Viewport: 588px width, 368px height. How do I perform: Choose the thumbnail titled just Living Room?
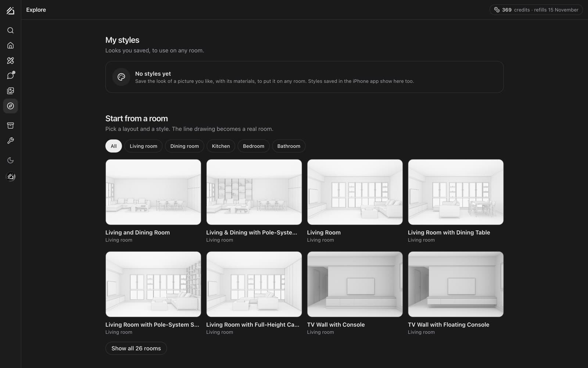(355, 192)
